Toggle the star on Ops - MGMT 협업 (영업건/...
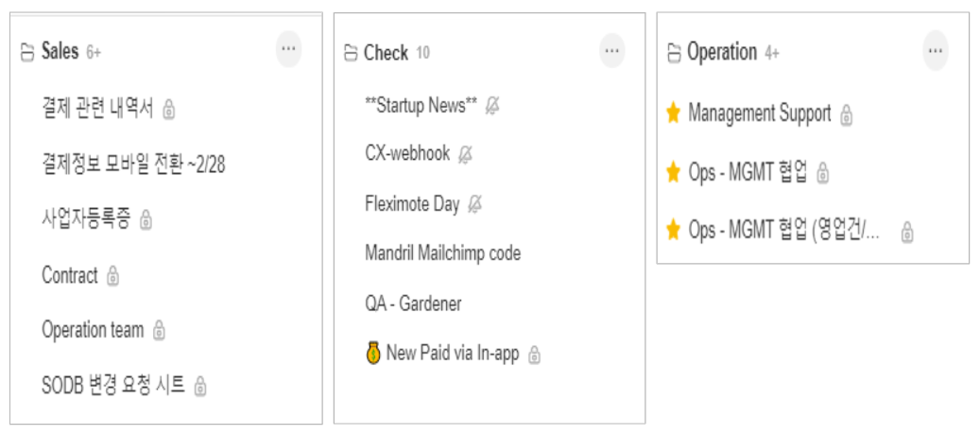 [x=673, y=231]
